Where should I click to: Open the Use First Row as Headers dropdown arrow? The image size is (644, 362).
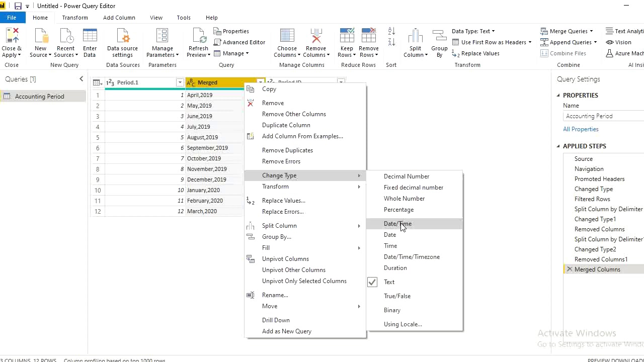(x=530, y=42)
